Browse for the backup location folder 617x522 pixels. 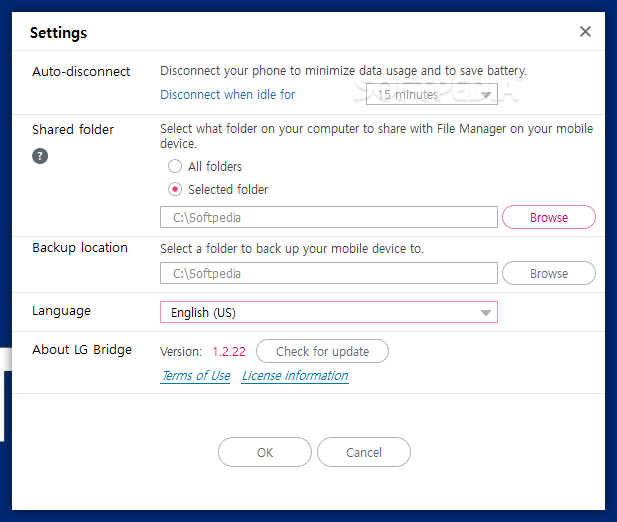click(x=549, y=273)
